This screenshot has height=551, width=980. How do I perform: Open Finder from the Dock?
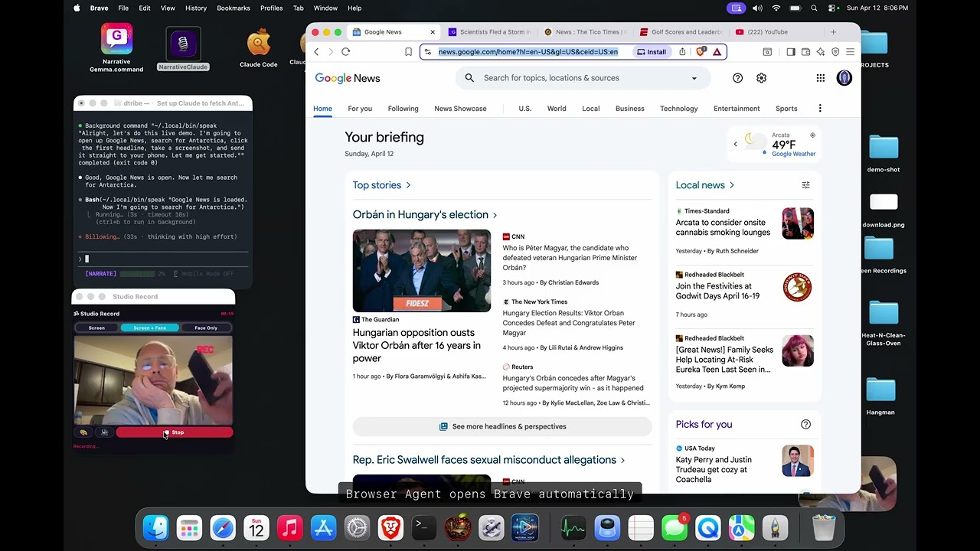pyautogui.click(x=155, y=528)
